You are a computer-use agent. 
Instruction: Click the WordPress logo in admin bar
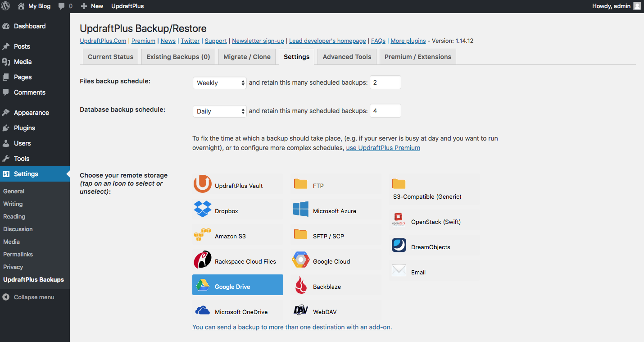pyautogui.click(x=5, y=6)
